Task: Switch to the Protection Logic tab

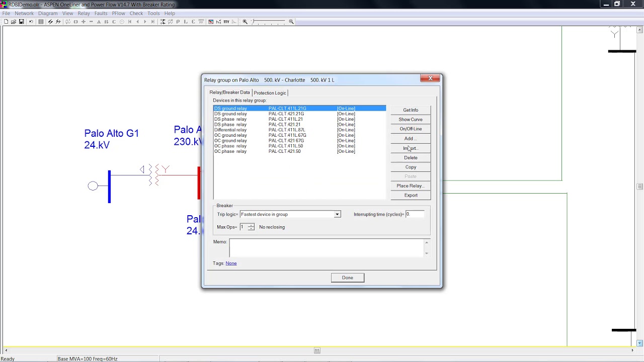Action: (x=270, y=93)
